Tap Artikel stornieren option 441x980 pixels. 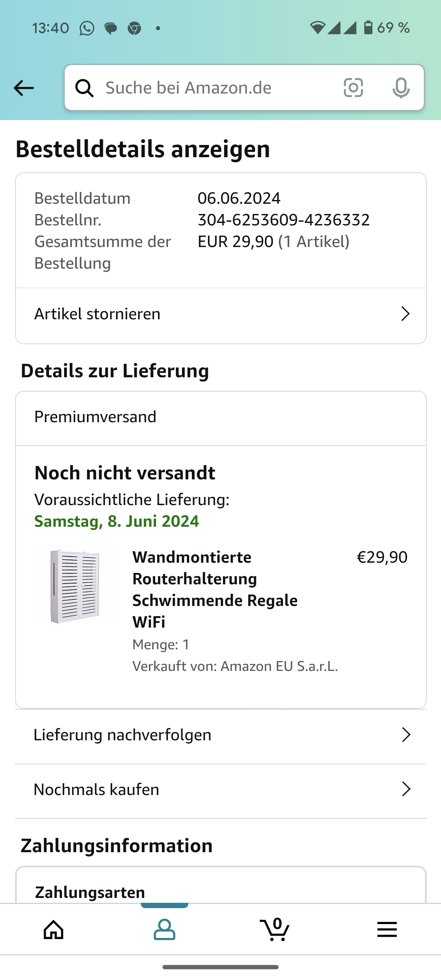pos(98,314)
